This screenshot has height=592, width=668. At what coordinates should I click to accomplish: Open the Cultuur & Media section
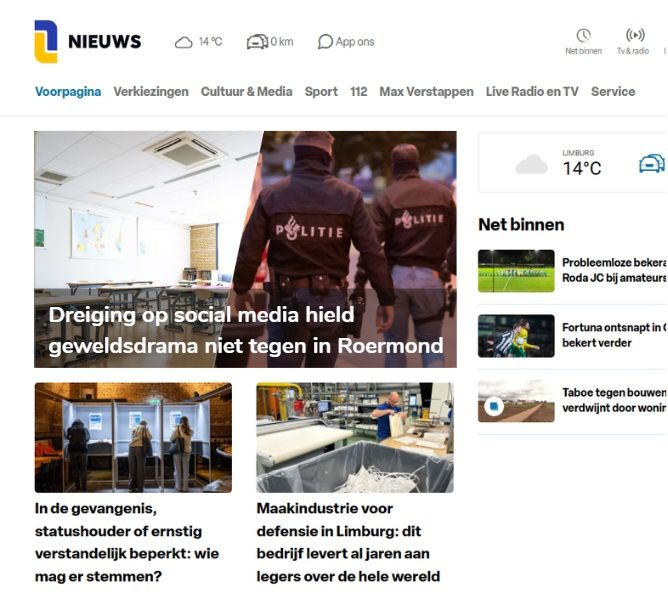coord(247,92)
